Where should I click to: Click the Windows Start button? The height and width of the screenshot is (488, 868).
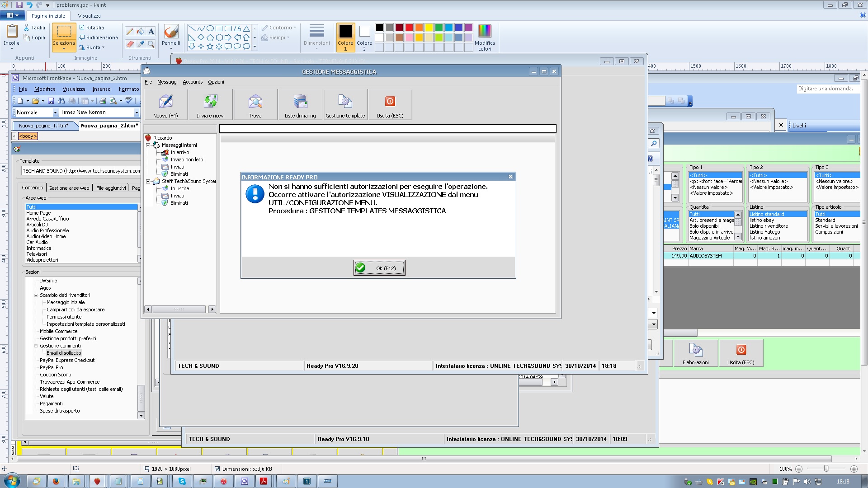[x=12, y=481]
